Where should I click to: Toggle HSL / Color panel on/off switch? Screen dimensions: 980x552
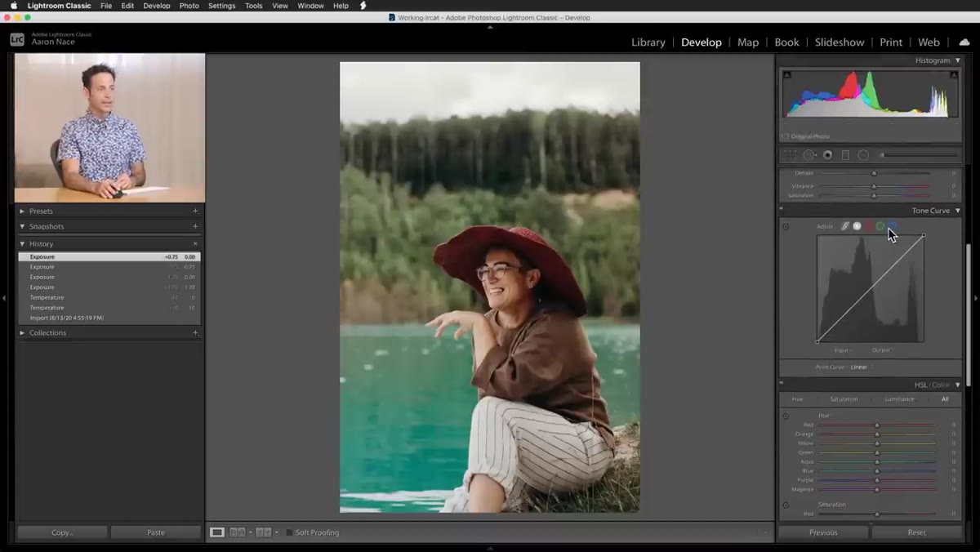(781, 383)
